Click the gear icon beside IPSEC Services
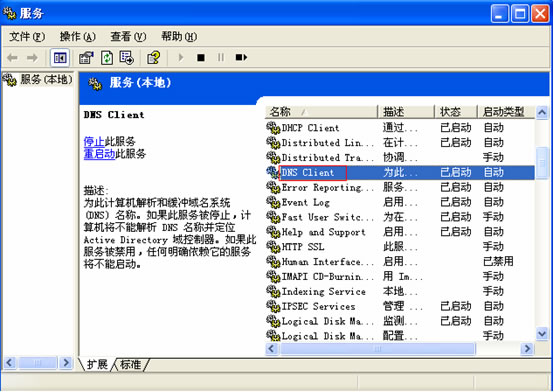Screen dimensions: 554x392 pos(273,306)
